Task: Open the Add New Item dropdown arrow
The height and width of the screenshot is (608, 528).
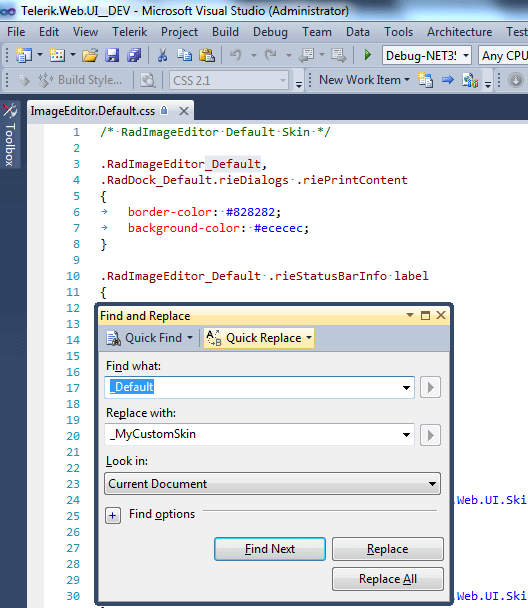Action: (72, 55)
